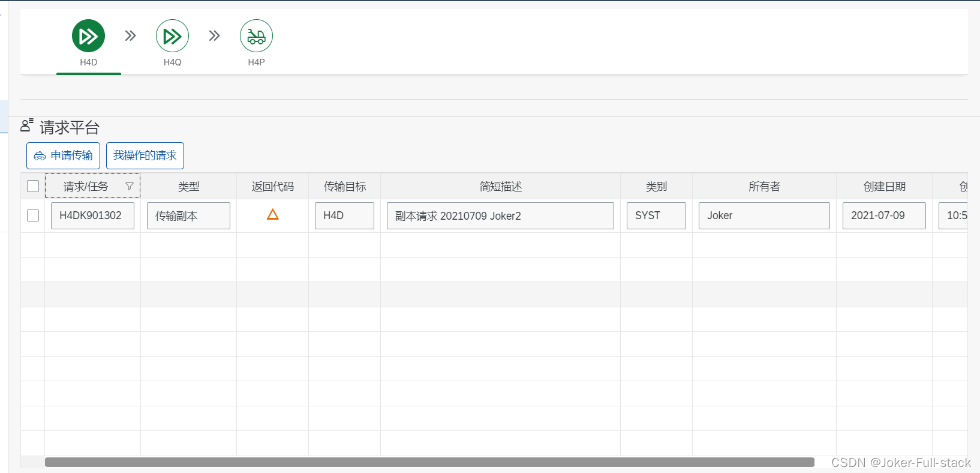980x473 pixels.
Task: Click the H4D transport target field
Action: pyautogui.click(x=344, y=215)
